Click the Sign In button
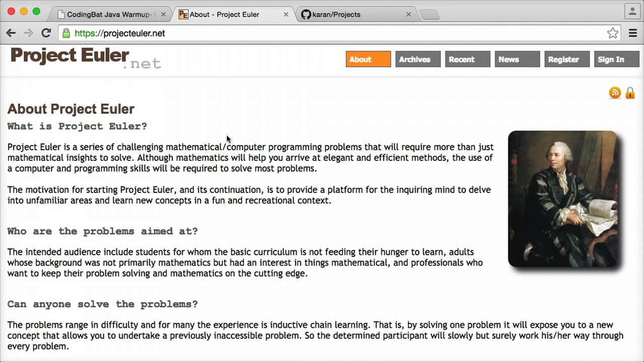 616,59
